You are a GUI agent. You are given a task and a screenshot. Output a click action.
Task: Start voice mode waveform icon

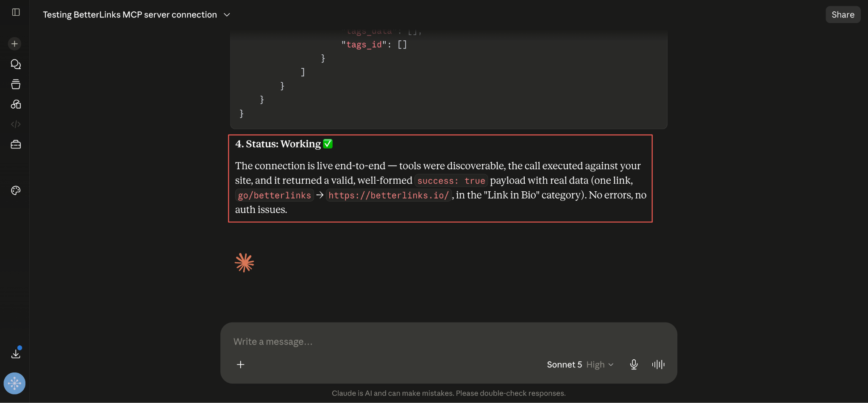pyautogui.click(x=658, y=364)
